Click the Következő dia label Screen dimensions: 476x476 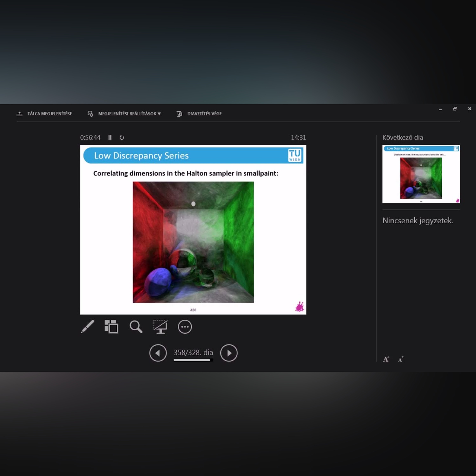point(403,137)
